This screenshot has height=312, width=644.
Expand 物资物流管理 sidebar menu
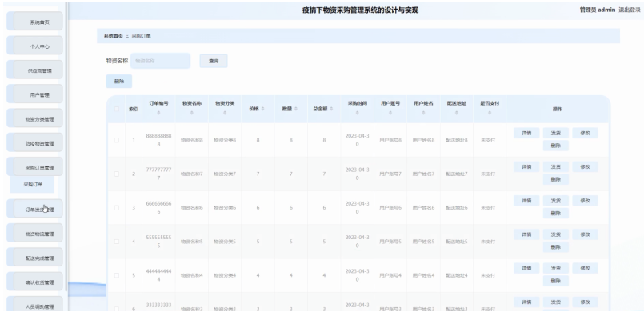(35, 233)
